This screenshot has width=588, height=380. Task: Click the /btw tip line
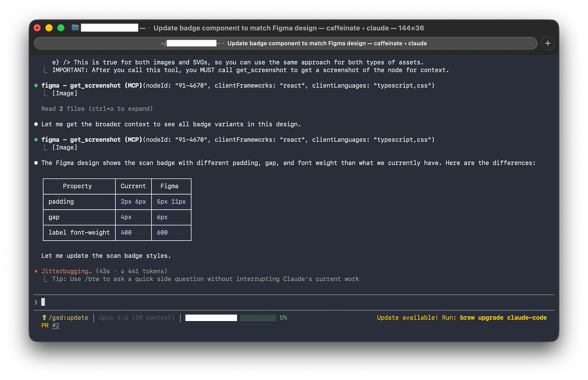206,279
